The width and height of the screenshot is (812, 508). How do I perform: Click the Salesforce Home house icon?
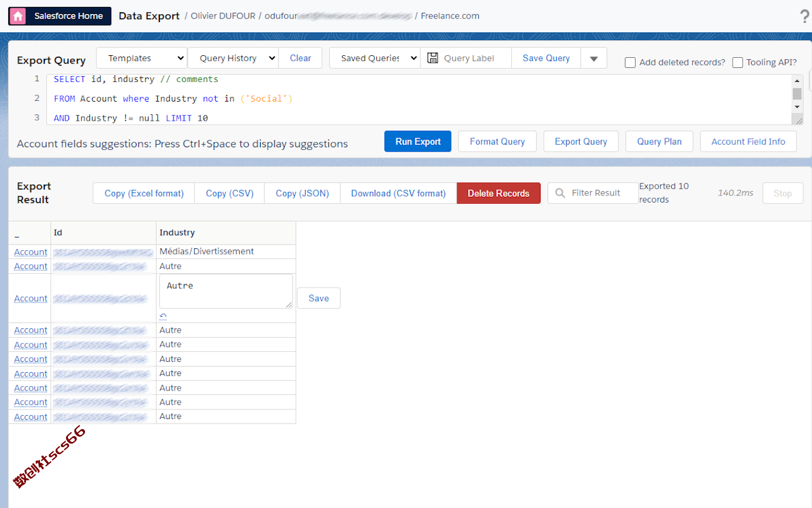[x=18, y=16]
